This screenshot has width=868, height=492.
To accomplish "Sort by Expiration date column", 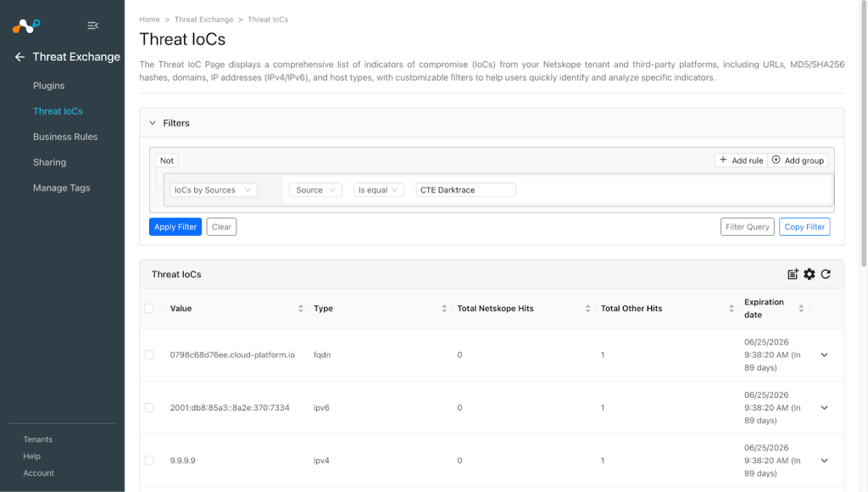I will point(801,309).
